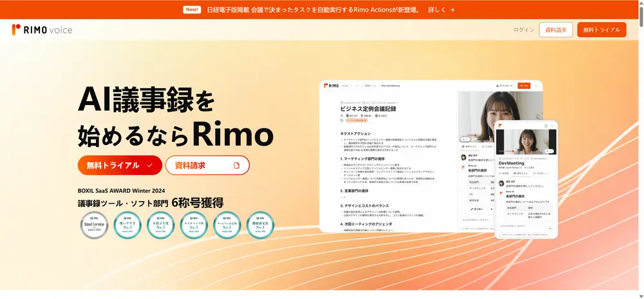Image resolution: width=644 pixels, height=299 pixels.
Task: Click the Good Service BOXIL badge
Action: coord(94,225)
